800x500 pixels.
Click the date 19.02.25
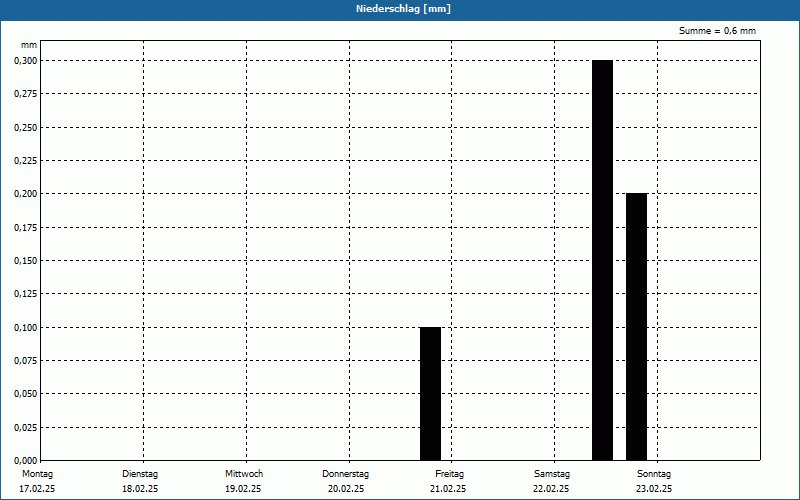[243, 489]
